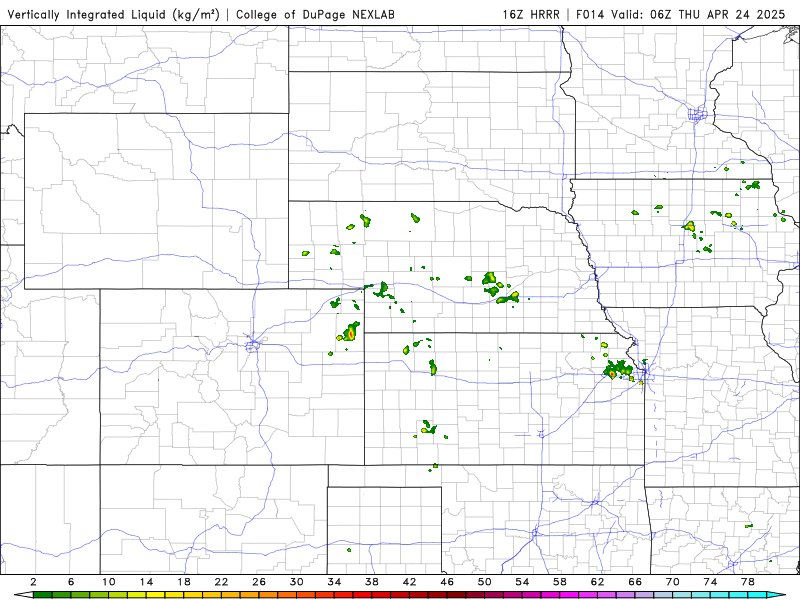The height and width of the screenshot is (600, 800).
Task: Click legend value 46
Action: pyautogui.click(x=447, y=582)
